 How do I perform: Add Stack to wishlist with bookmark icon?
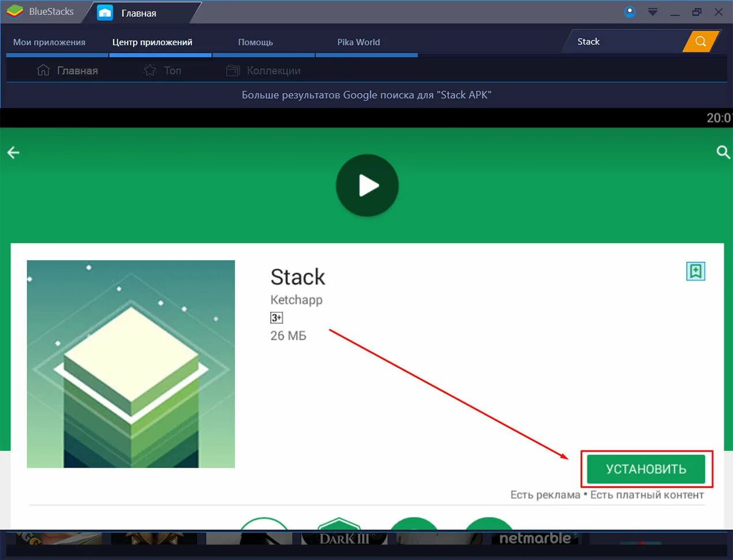click(x=695, y=271)
